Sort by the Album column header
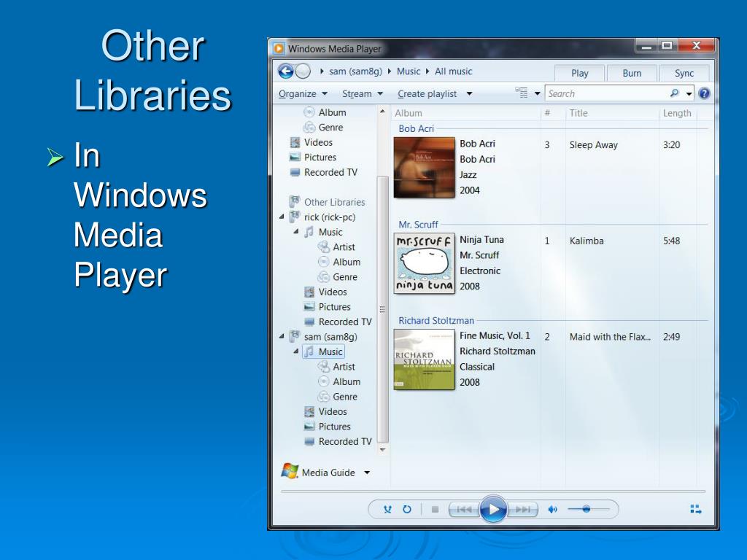Viewport: 747px width, 560px height. 409,113
